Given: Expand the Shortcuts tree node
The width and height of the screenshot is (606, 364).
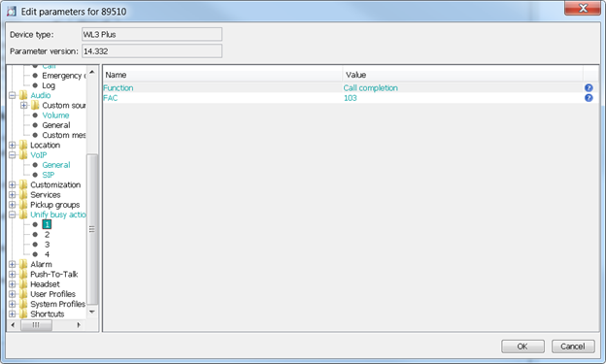Looking at the screenshot, I should [13, 314].
